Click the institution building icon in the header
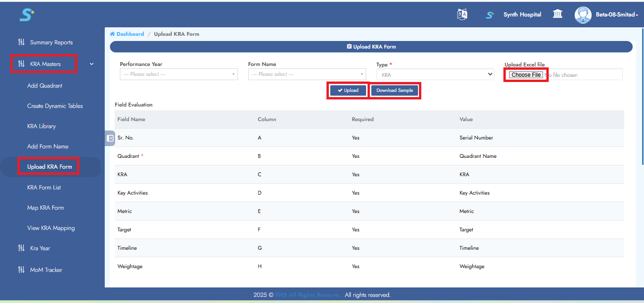 point(557,14)
